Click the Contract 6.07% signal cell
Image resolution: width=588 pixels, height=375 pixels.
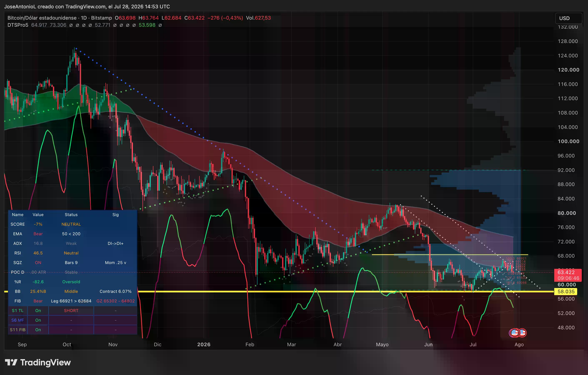coord(115,291)
